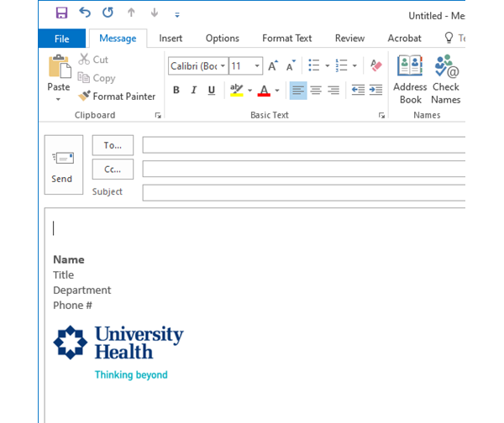The height and width of the screenshot is (423, 504).
Task: Open the Format Text tab
Action: [x=286, y=38]
